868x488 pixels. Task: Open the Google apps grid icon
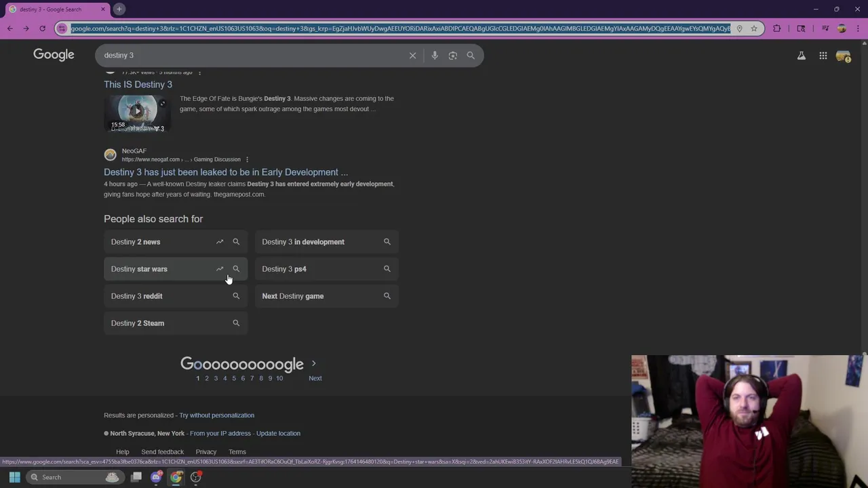(x=823, y=56)
